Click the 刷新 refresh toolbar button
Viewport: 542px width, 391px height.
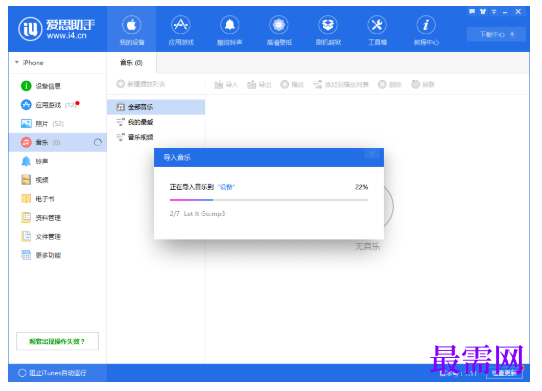pos(423,84)
